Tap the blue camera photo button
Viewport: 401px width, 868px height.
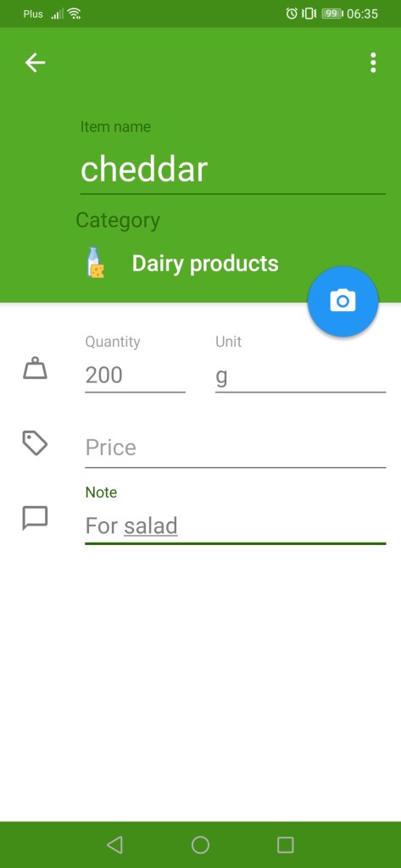tap(343, 301)
